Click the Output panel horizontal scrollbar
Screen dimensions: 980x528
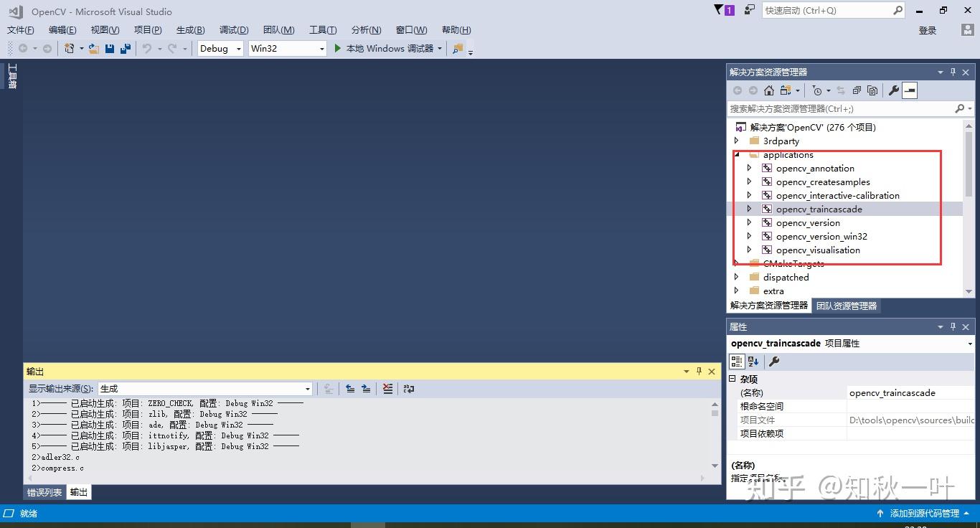[x=366, y=478]
